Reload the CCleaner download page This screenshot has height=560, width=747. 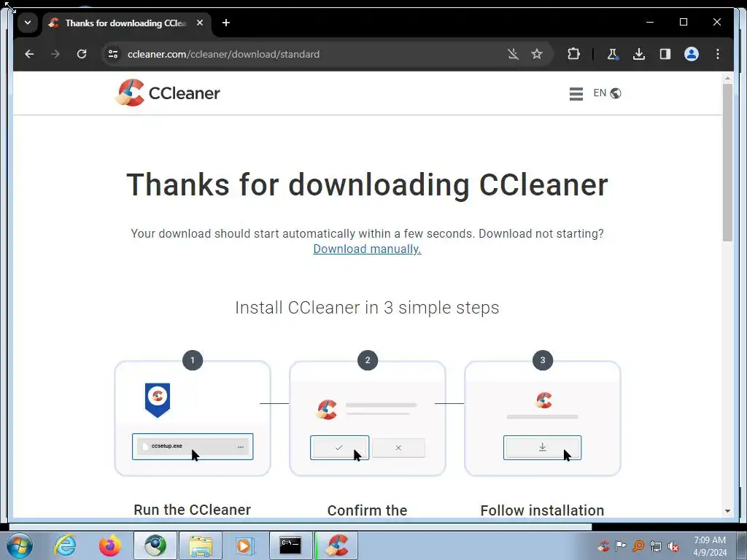click(82, 54)
